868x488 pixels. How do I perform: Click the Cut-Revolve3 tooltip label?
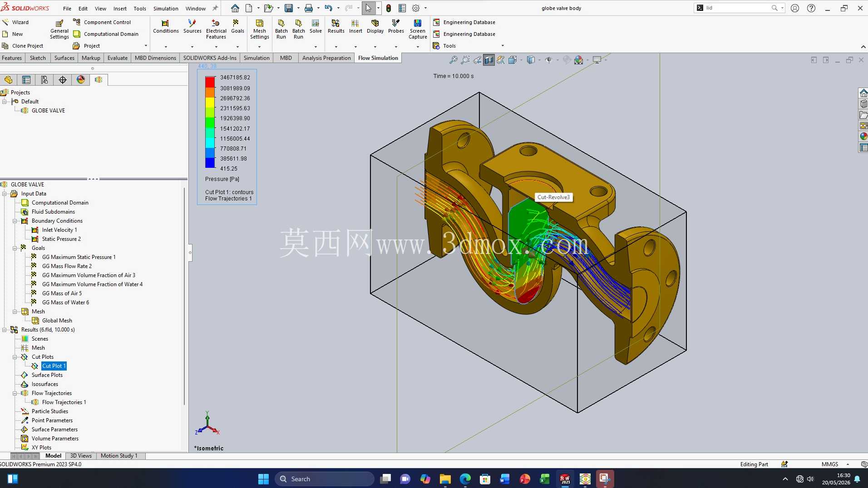(x=553, y=197)
